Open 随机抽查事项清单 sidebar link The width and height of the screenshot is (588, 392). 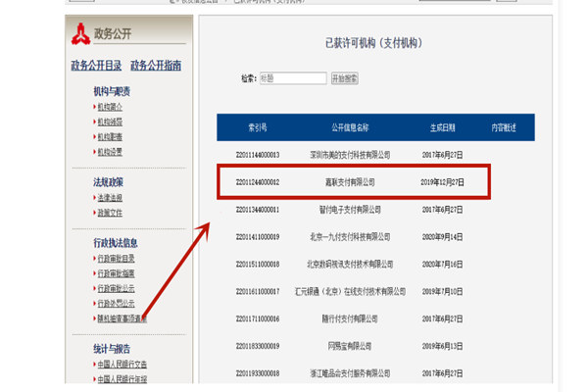[x=122, y=318]
